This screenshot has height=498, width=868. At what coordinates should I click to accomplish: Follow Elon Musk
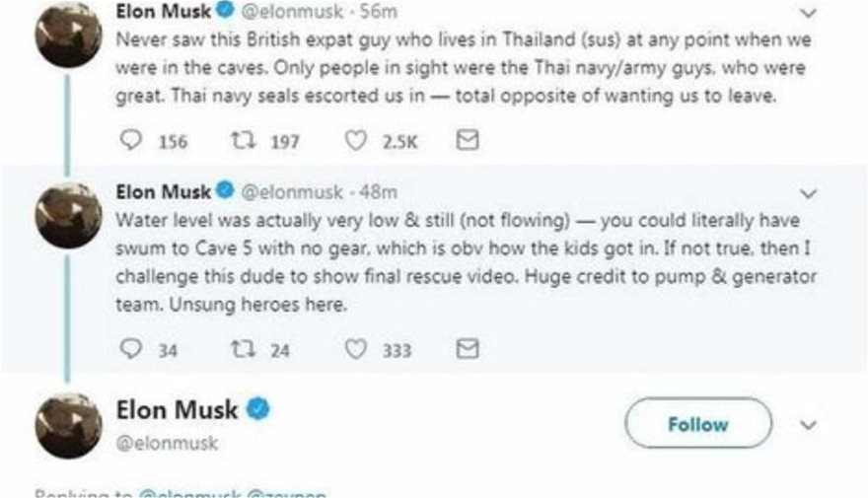click(697, 424)
